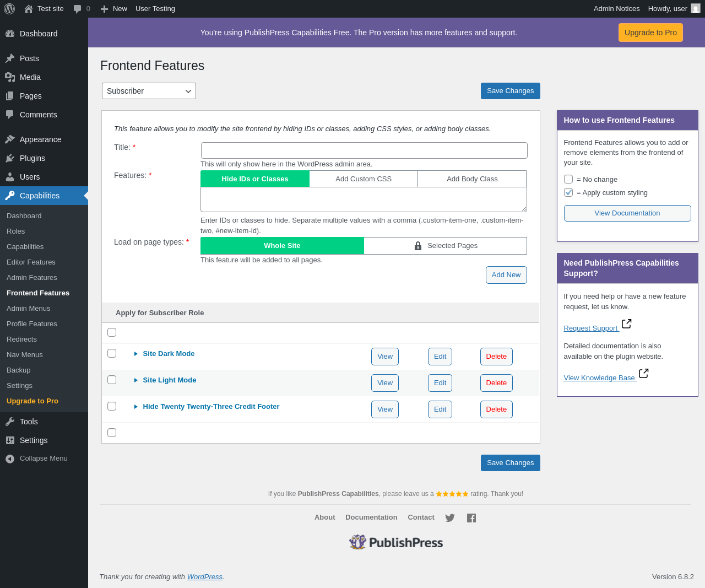
Task: Open the Nav Menus submenu item
Action: click(x=25, y=355)
